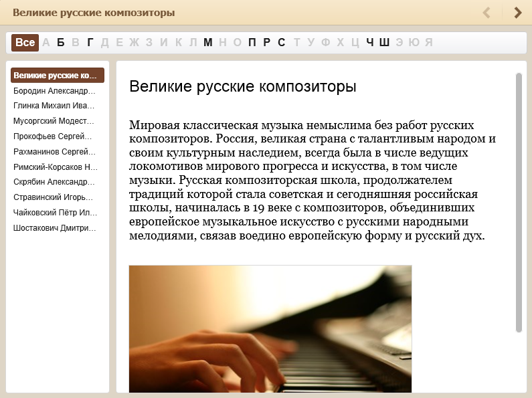Filter by letter Ч

click(x=370, y=43)
